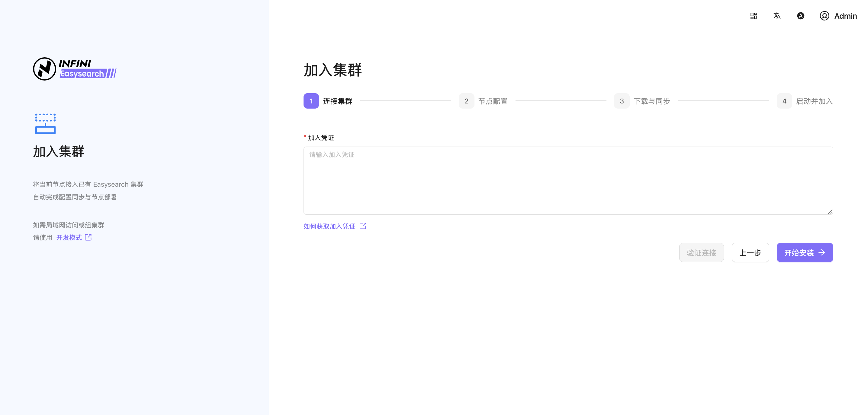Screen dimensions: 868x415
Task: Click the Admin user avatar icon
Action: [824, 16]
